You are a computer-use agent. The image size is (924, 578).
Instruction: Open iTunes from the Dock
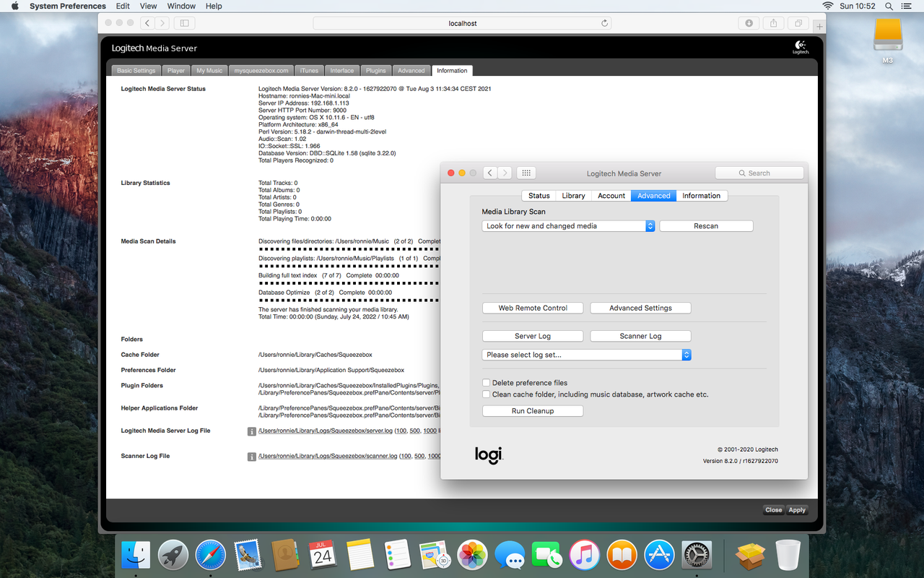pyautogui.click(x=584, y=555)
